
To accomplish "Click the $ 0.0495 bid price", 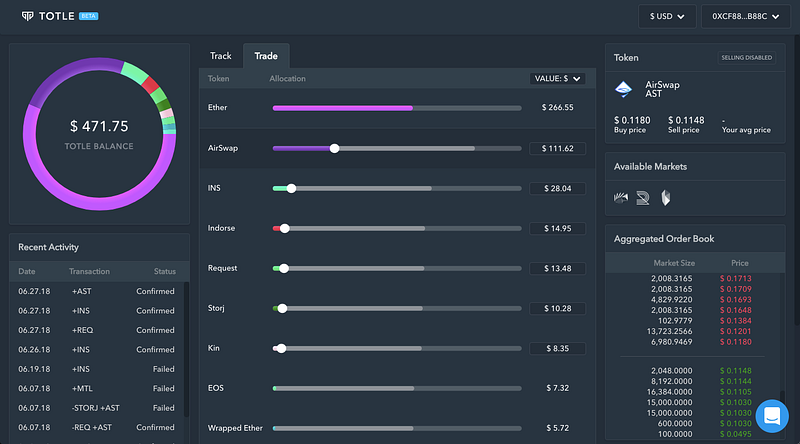I will pyautogui.click(x=735, y=434).
